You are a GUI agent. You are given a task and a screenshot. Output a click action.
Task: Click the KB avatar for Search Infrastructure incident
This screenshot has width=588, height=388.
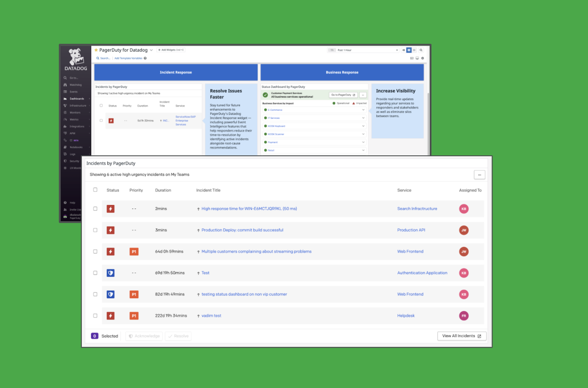pos(464,209)
